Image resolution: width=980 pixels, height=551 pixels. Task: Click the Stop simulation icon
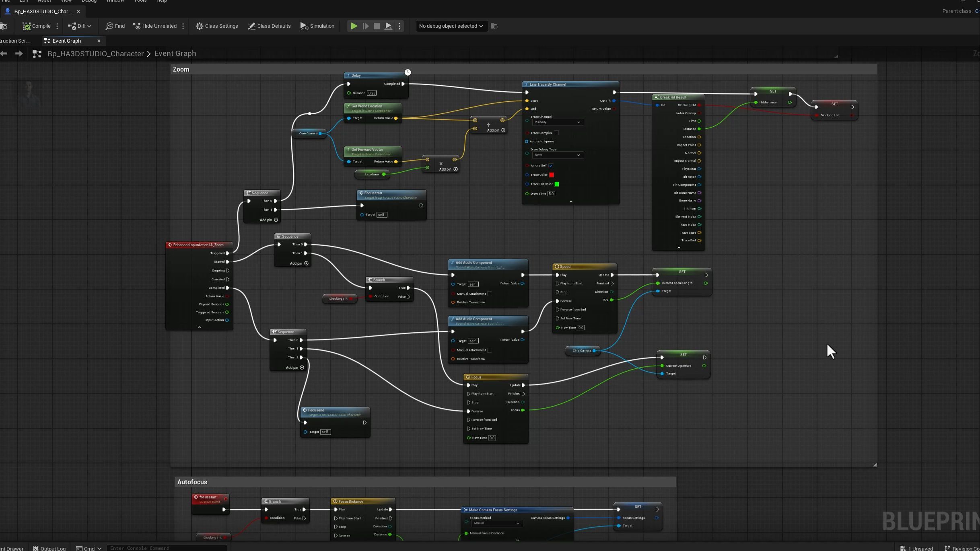377,26
